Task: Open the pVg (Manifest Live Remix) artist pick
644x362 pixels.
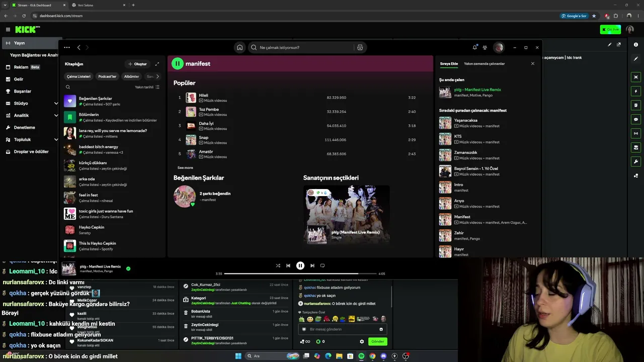Action: click(x=346, y=215)
